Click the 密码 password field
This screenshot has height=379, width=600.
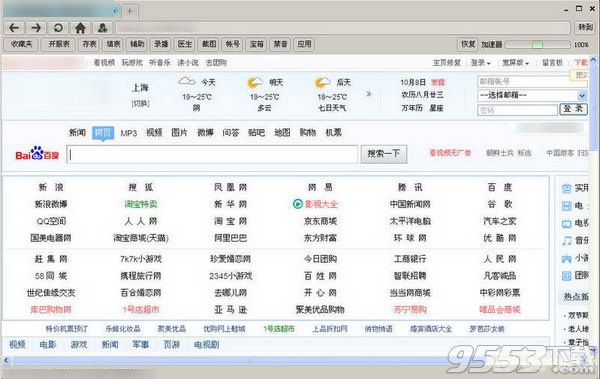517,110
